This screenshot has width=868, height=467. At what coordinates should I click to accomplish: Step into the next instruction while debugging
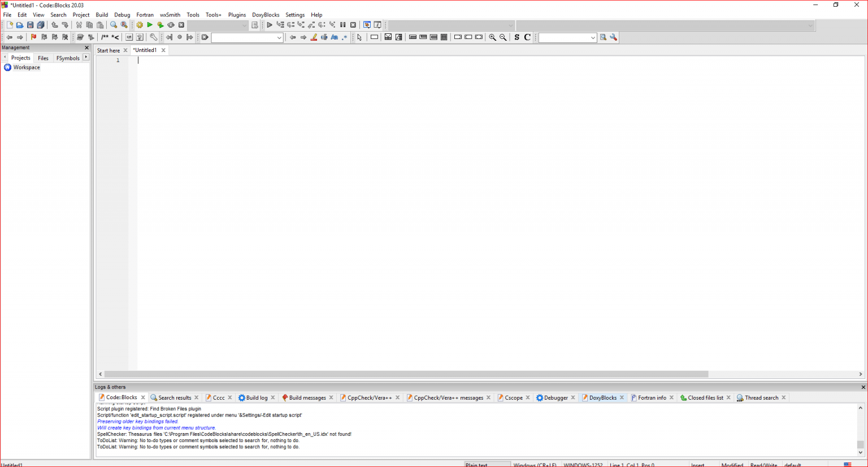click(301, 25)
